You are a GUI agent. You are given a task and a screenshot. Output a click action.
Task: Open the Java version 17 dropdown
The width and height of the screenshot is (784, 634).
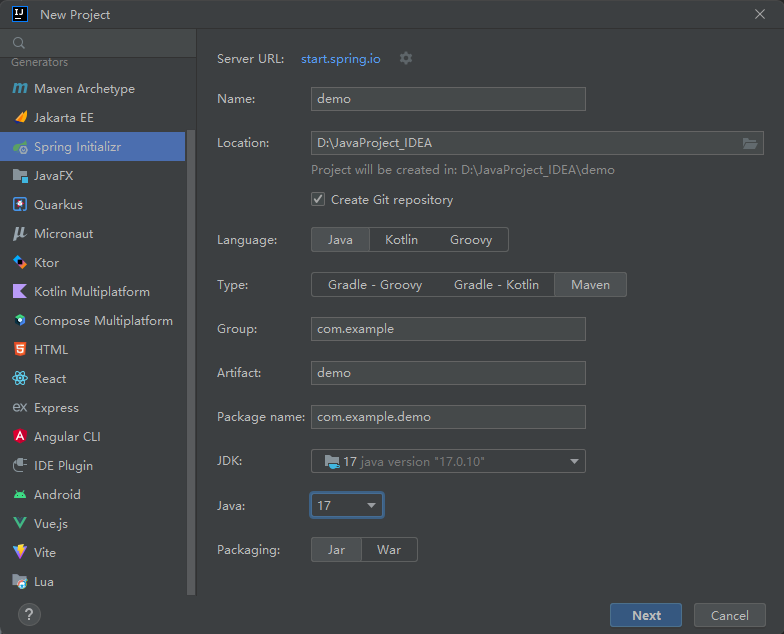point(346,506)
